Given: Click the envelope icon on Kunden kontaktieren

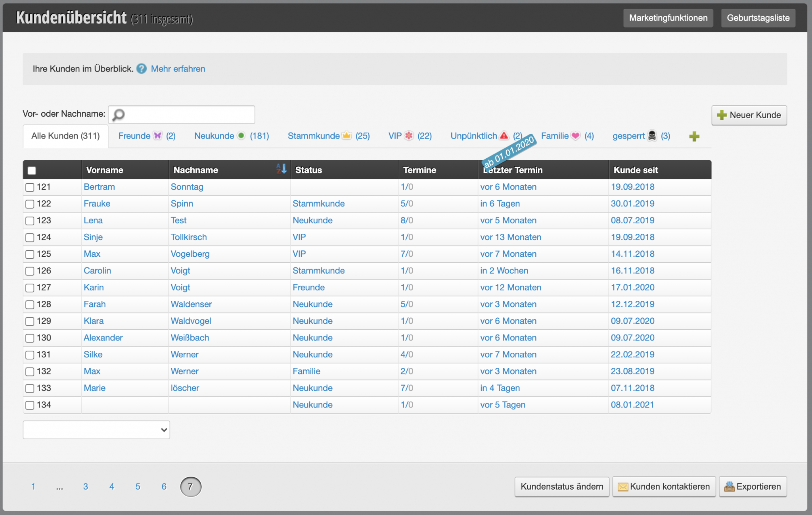Looking at the screenshot, I should point(622,486).
